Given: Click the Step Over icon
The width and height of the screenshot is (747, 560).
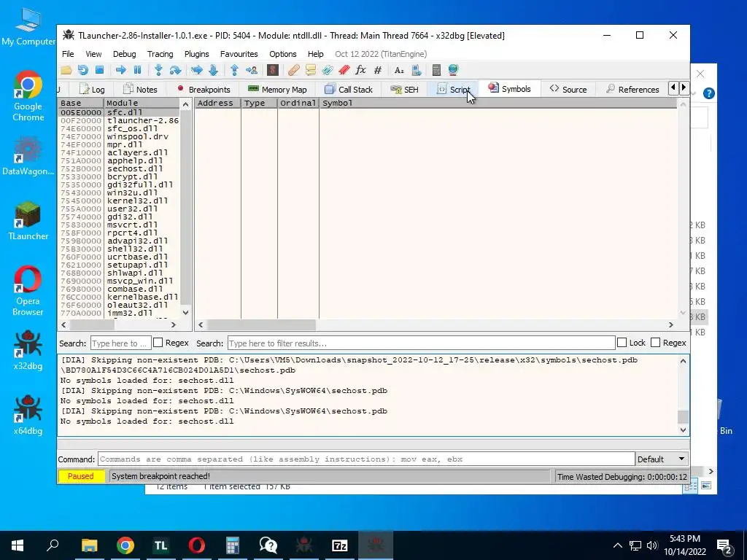Looking at the screenshot, I should click(175, 71).
